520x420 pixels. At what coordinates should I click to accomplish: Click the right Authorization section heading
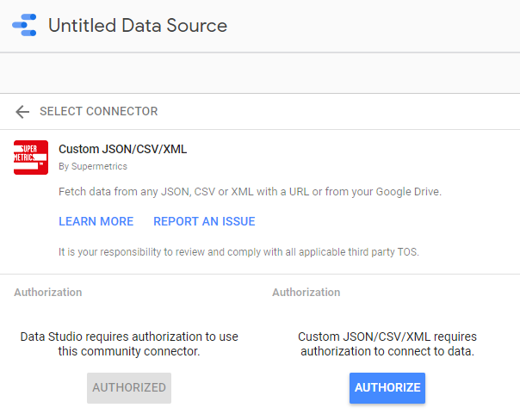(x=306, y=293)
